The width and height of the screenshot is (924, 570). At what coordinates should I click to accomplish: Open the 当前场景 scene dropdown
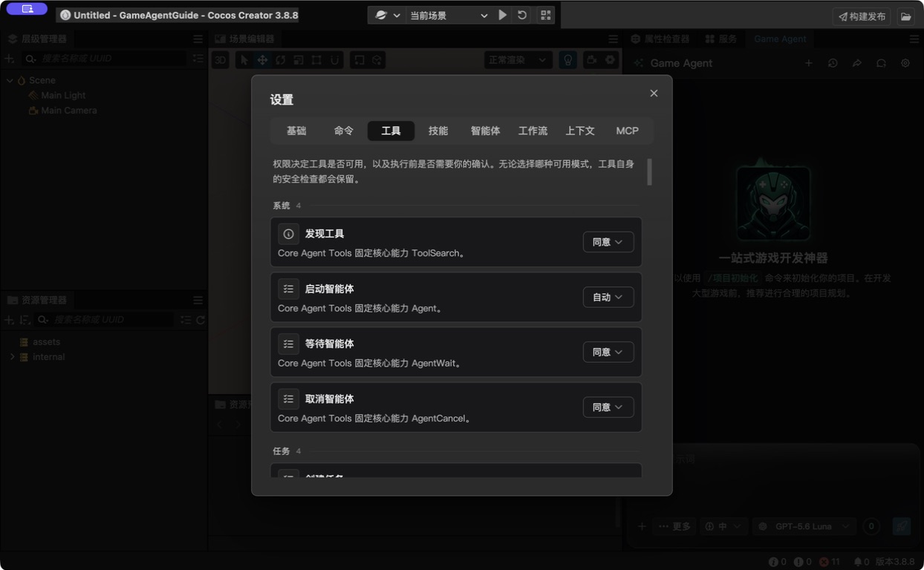click(449, 15)
